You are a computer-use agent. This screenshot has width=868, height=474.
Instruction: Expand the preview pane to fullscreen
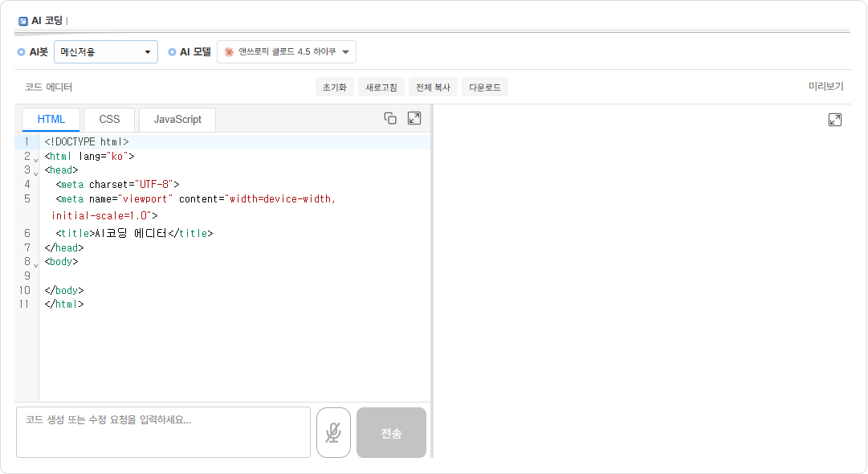point(835,120)
